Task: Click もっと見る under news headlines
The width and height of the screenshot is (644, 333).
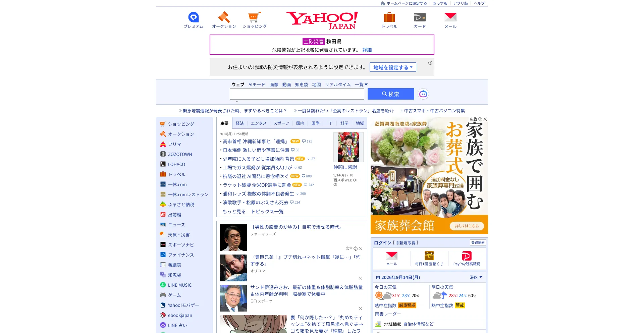Action: tap(234, 211)
